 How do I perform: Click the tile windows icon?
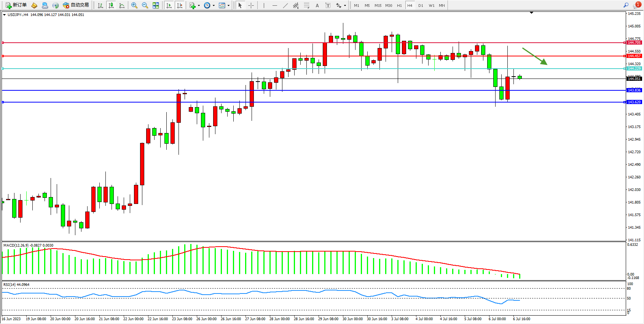point(156,5)
